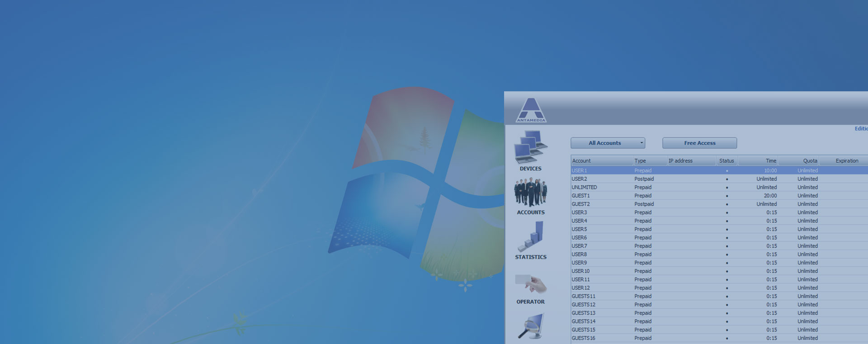The height and width of the screenshot is (344, 868).
Task: Sort by the Quota column header
Action: click(798, 161)
